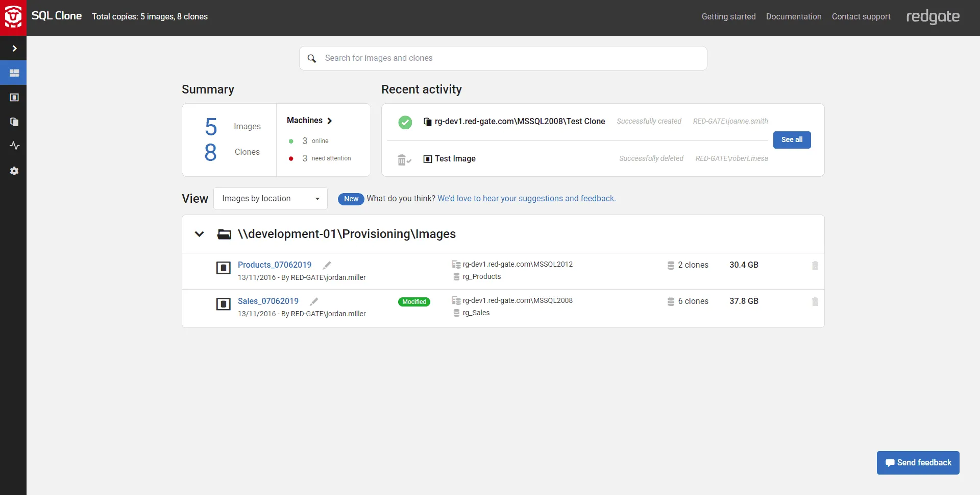This screenshot has height=495, width=980.
Task: Click the Send feedback button
Action: [917, 462]
